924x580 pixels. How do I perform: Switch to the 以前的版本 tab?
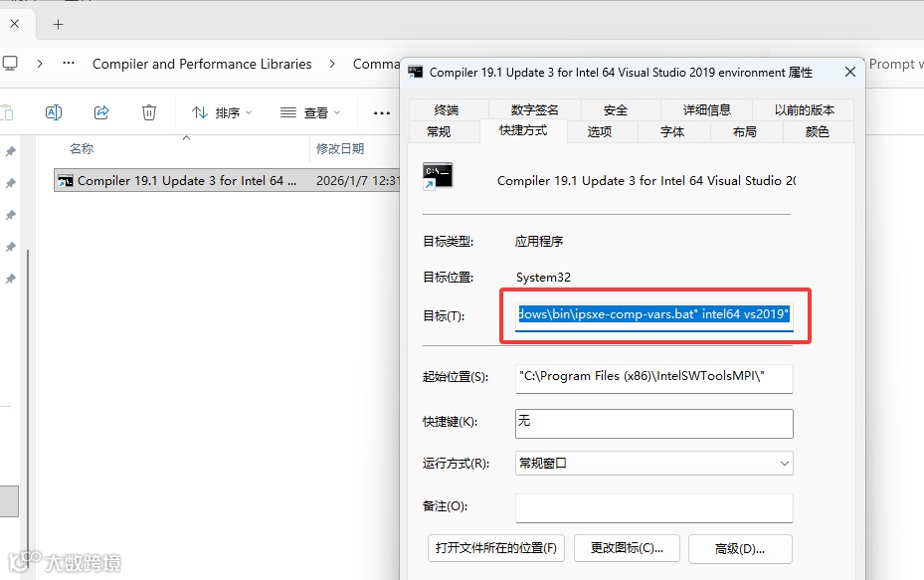point(804,109)
